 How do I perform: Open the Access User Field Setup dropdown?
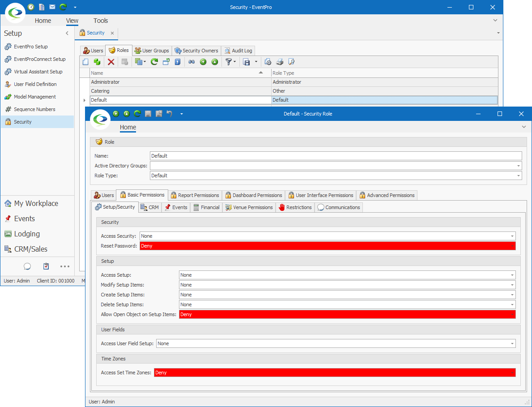512,344
